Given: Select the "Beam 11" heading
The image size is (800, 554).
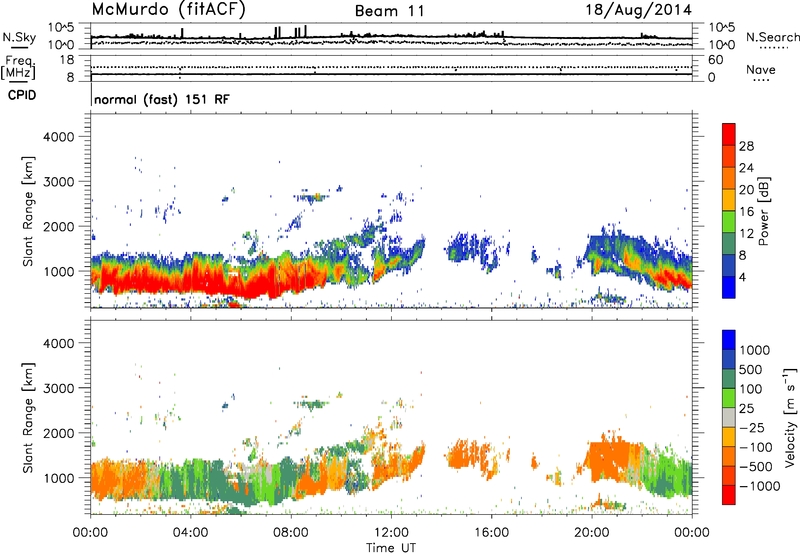Looking at the screenshot, I should [389, 11].
